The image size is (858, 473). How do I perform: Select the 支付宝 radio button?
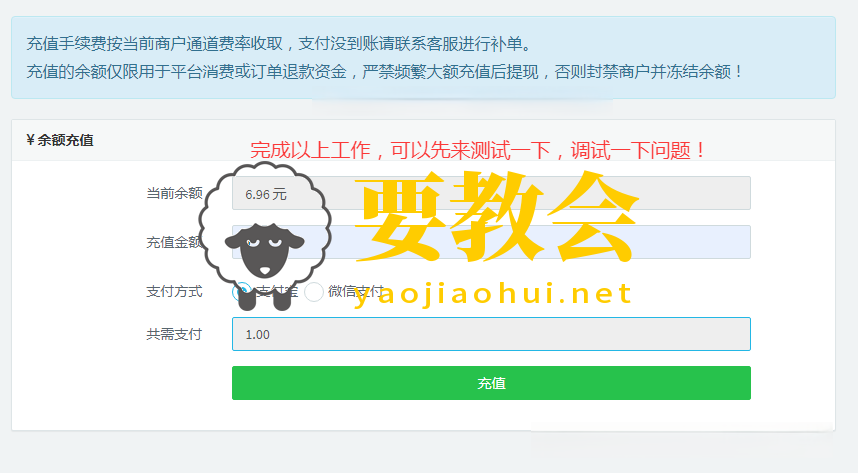tap(241, 292)
